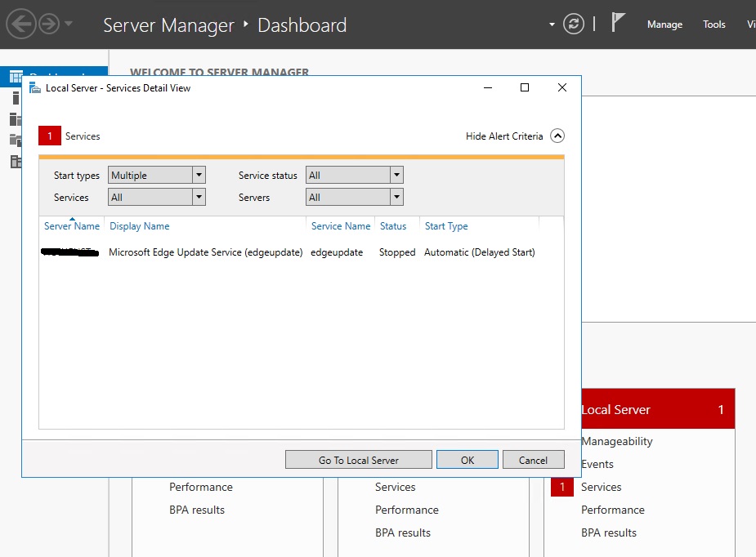756x557 pixels.
Task: Click the red Services alert count badge
Action: pos(50,136)
